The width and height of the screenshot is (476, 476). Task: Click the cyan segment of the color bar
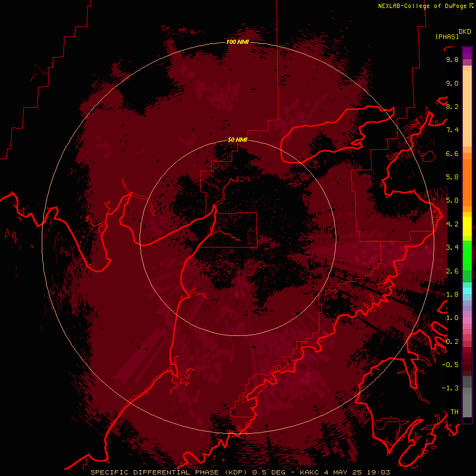[467, 290]
